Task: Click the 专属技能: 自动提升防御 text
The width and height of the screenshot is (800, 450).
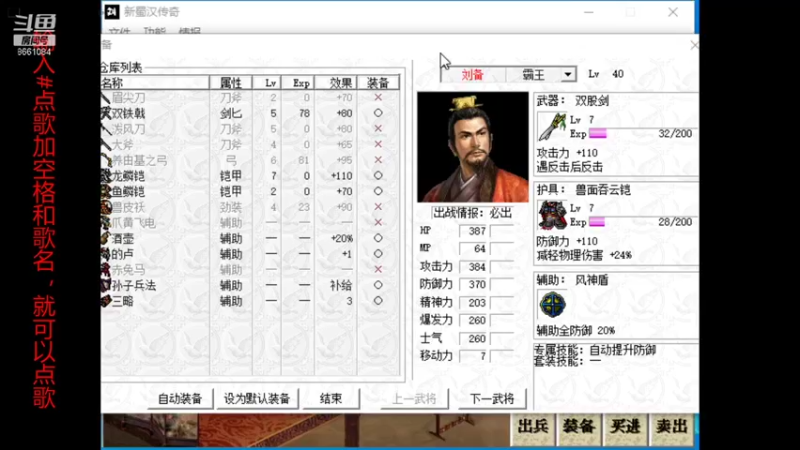Action: point(595,350)
